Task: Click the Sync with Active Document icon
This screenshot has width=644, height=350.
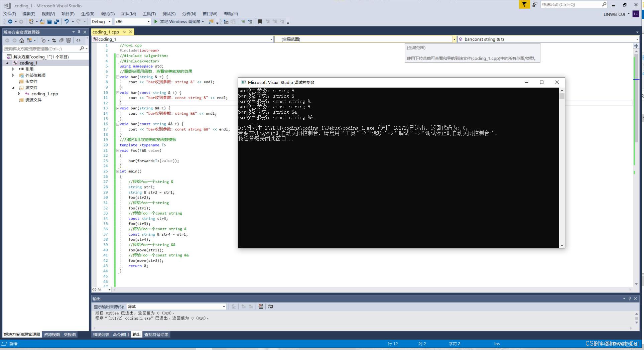Action: point(54,40)
